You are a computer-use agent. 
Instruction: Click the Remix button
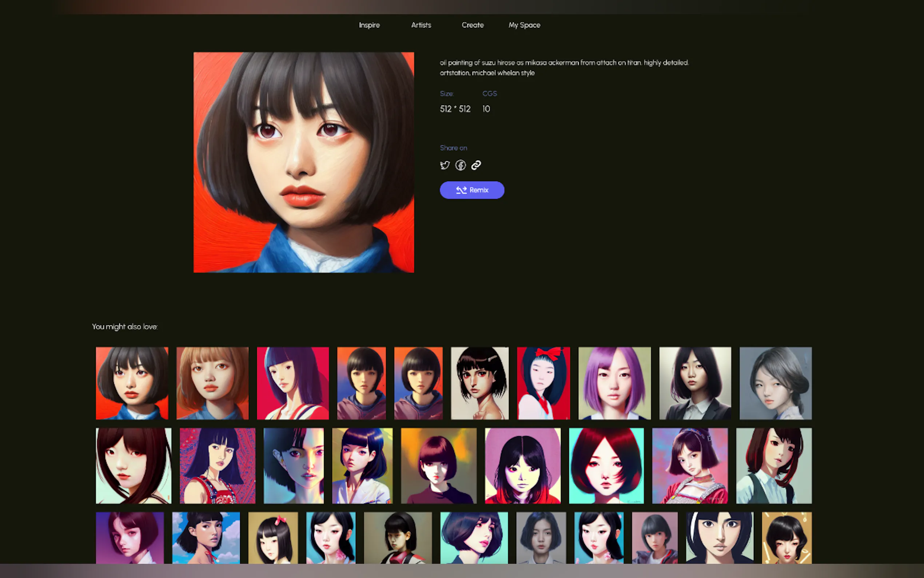click(472, 190)
